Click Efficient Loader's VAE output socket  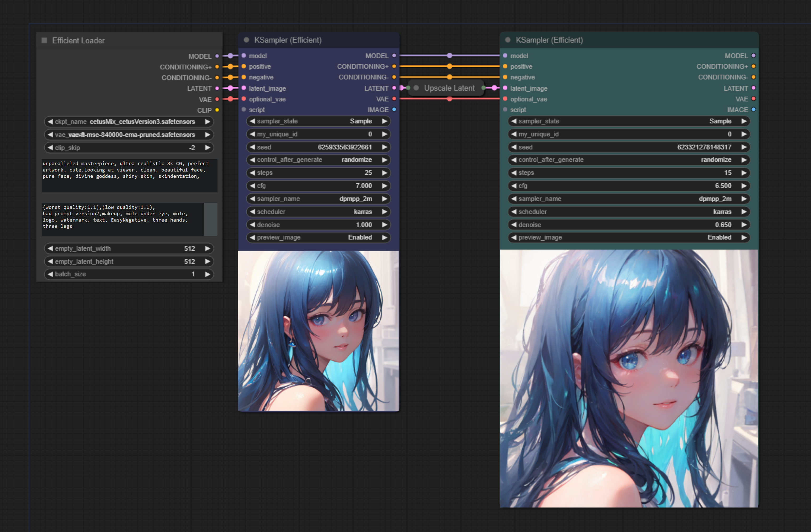(x=217, y=99)
